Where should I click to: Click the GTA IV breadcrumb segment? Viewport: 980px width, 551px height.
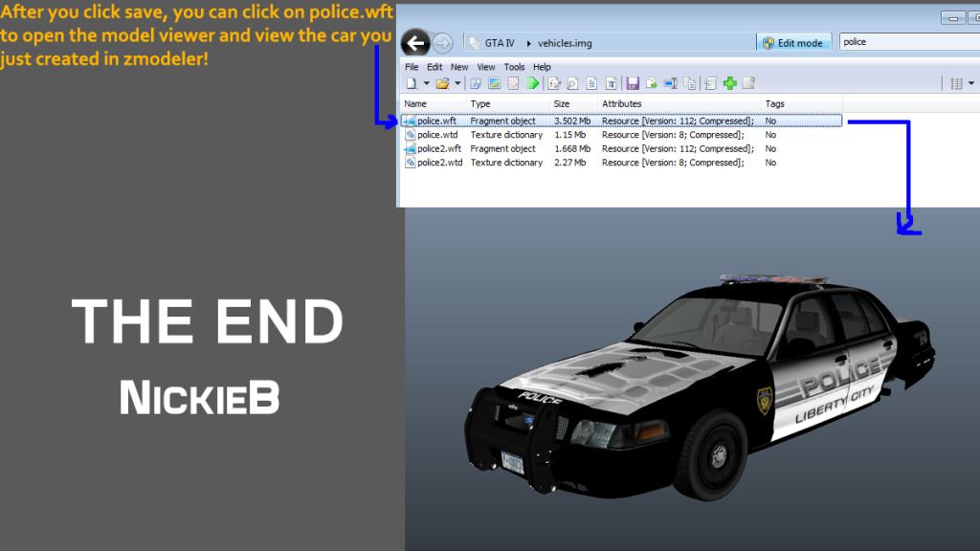pyautogui.click(x=500, y=43)
